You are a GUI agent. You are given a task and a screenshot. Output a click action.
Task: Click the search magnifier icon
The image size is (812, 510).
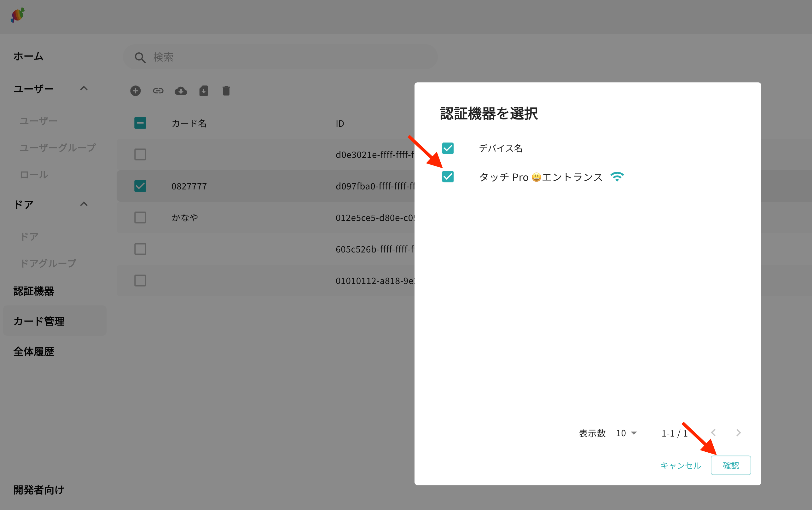pos(140,58)
